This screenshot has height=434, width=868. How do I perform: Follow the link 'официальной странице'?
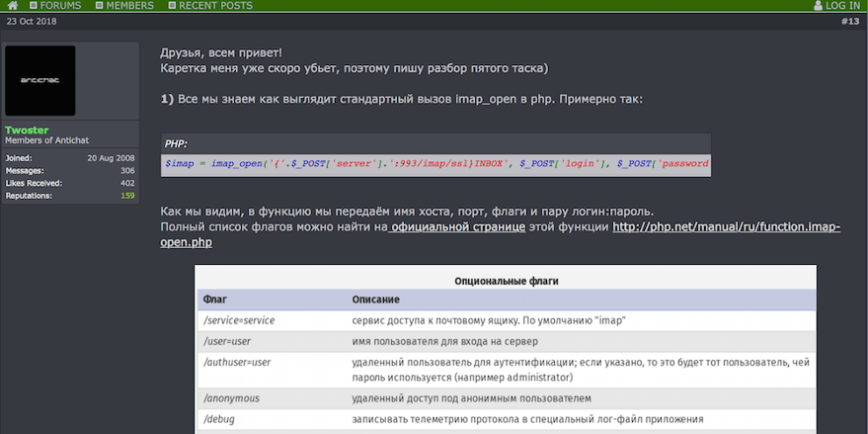456,227
